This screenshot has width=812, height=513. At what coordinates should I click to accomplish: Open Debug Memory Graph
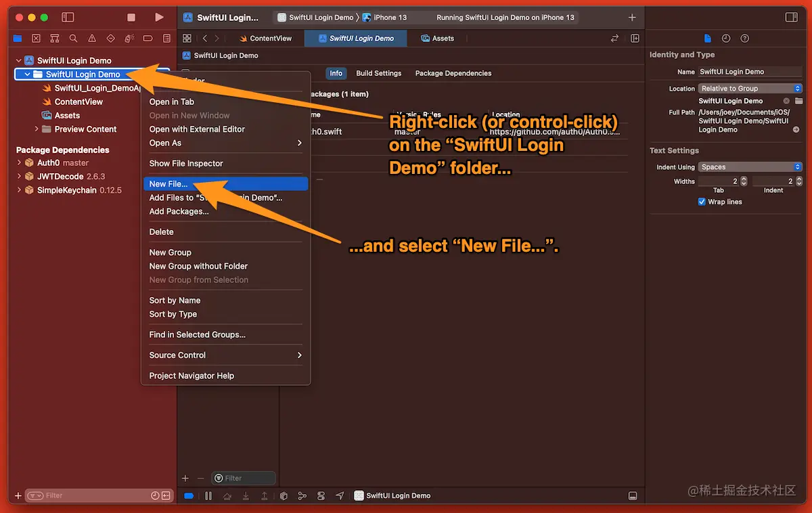click(302, 495)
